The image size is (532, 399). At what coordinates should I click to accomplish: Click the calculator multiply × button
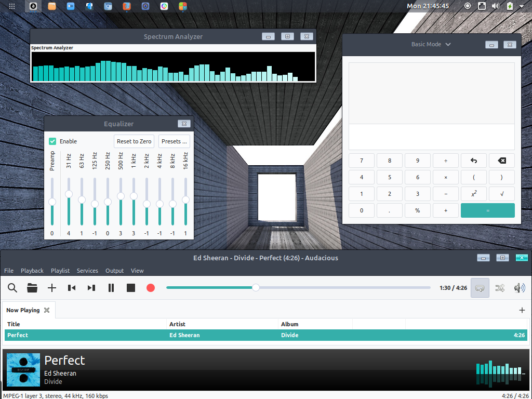(445, 177)
